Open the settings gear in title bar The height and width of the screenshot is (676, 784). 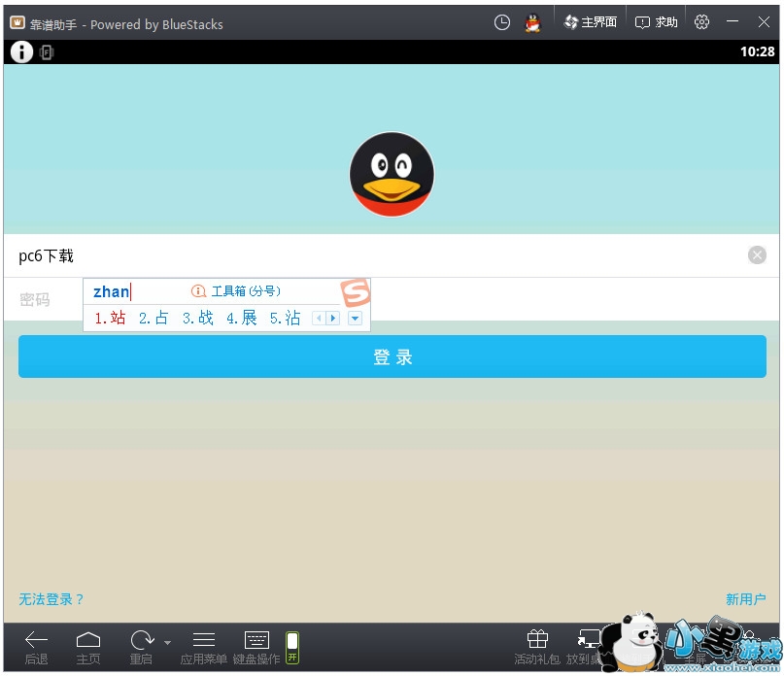tap(701, 22)
